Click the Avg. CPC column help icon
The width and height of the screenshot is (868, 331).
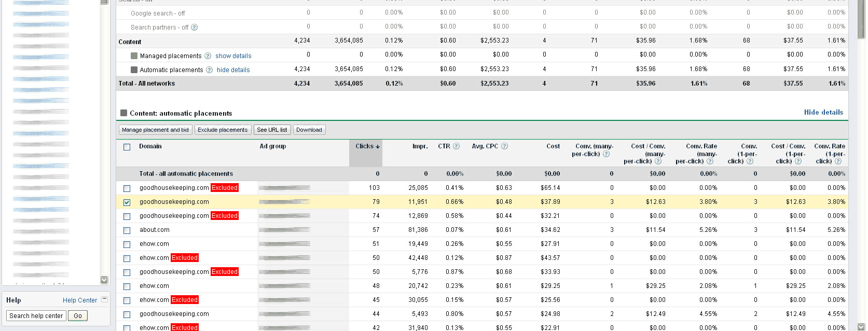[504, 146]
